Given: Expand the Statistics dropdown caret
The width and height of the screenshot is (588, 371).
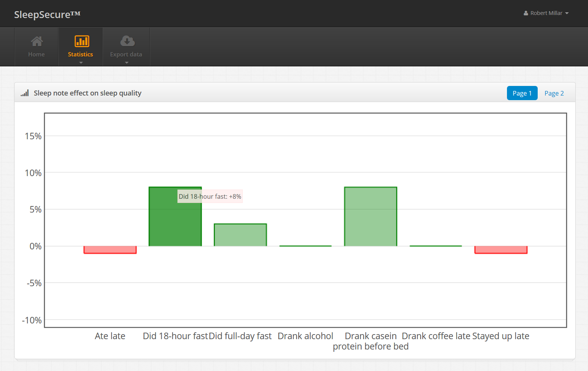Looking at the screenshot, I should coord(81,63).
